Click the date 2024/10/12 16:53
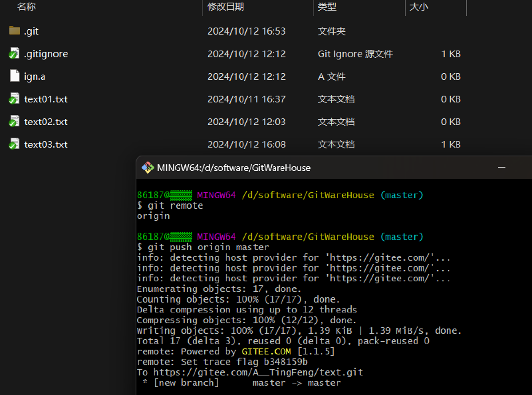The width and height of the screenshot is (532, 395). pyautogui.click(x=247, y=31)
